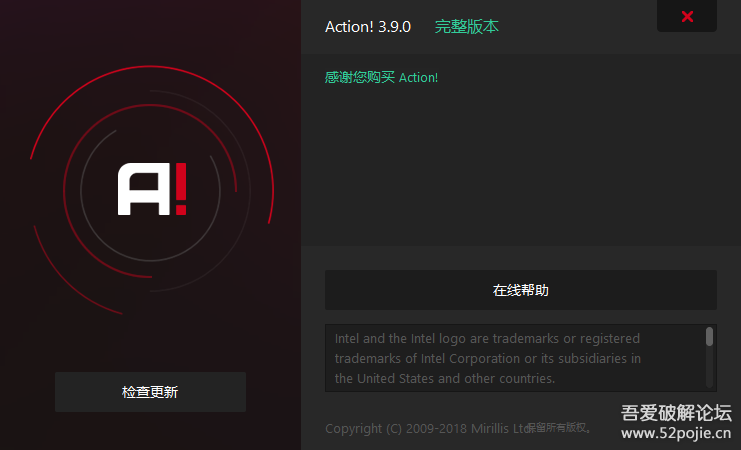Viewport: 741px width, 450px height.
Task: Click the scrollbar thumb in trademark box
Action: (709, 337)
